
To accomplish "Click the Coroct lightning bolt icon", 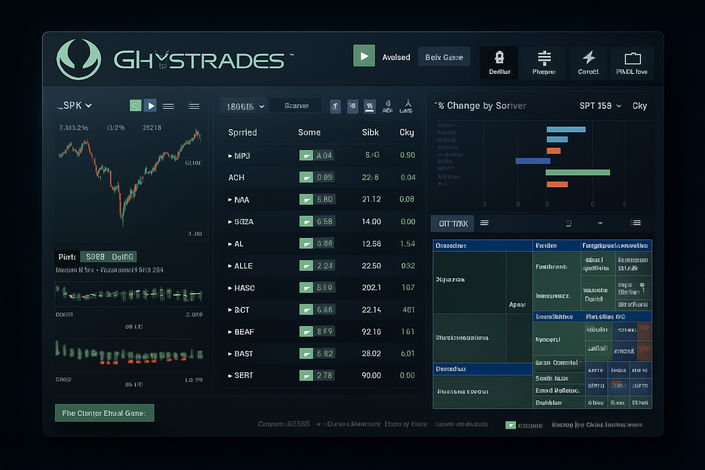I will pos(589,62).
